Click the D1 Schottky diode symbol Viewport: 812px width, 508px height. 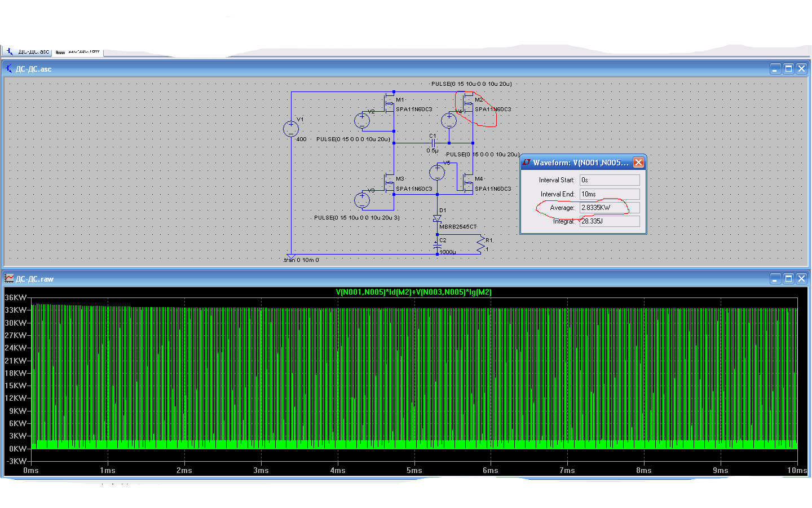[437, 218]
